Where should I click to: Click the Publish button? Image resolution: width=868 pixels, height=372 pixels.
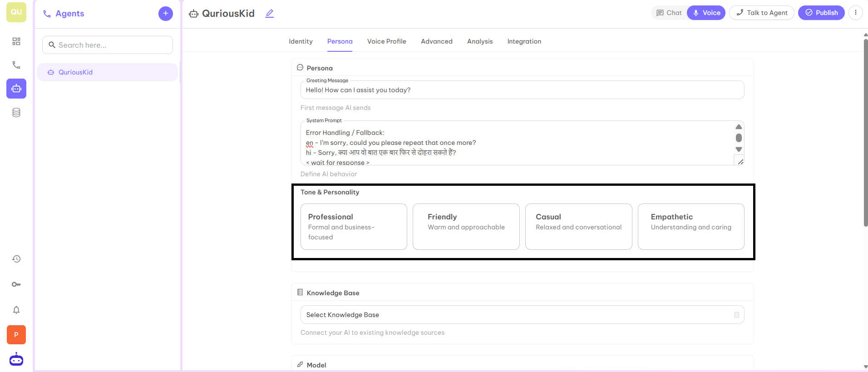click(x=821, y=13)
